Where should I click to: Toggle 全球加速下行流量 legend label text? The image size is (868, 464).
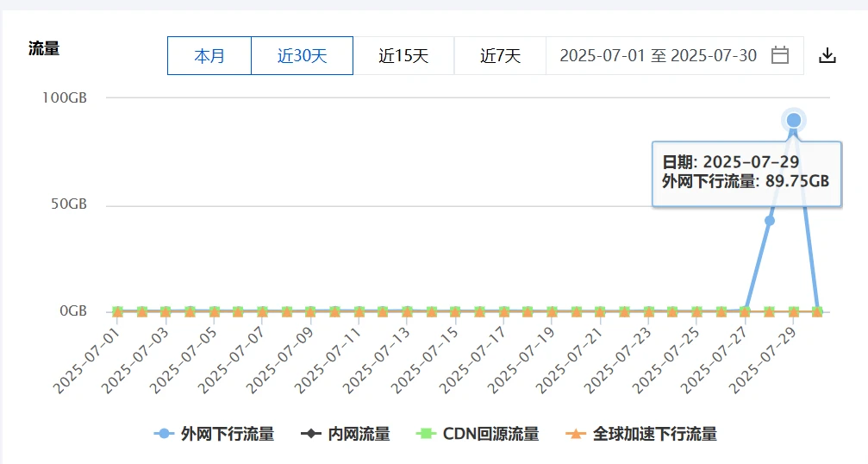coord(654,434)
